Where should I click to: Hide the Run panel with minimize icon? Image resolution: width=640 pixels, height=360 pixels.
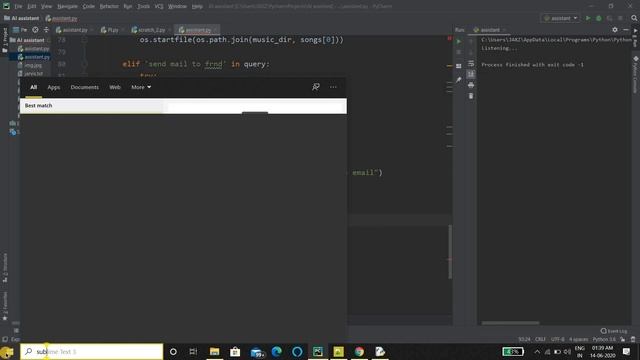coord(626,30)
